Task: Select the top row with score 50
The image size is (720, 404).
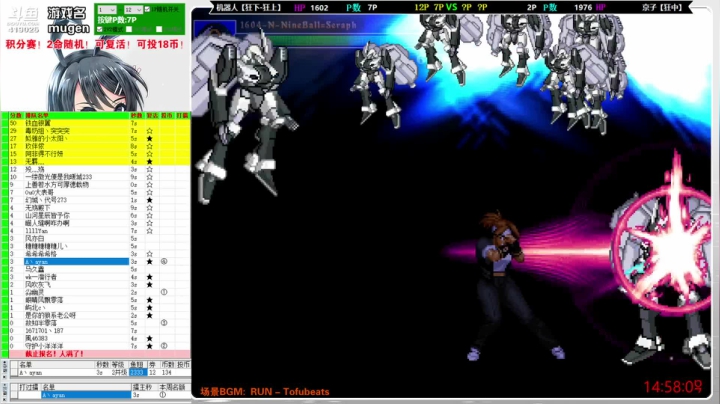Action: coord(99,123)
